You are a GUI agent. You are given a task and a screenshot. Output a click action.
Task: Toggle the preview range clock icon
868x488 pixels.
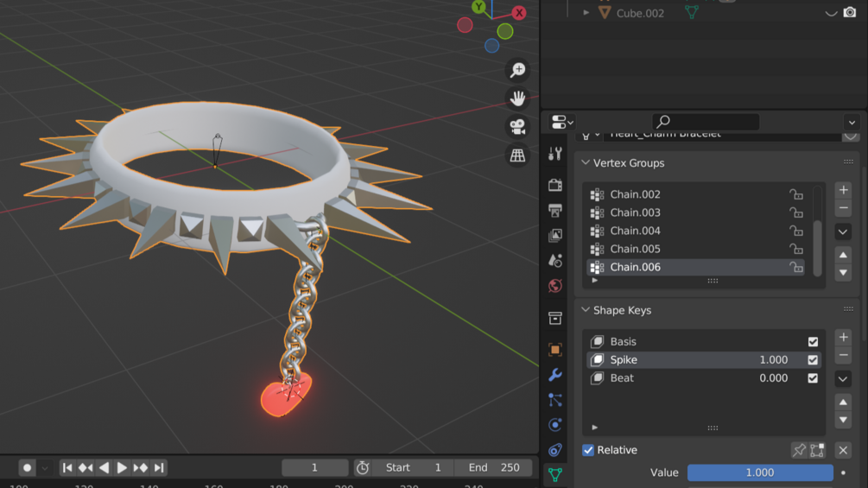click(x=363, y=467)
